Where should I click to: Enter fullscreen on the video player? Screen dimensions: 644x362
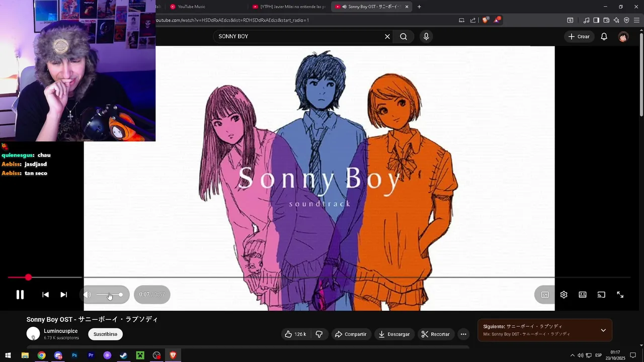620,295
